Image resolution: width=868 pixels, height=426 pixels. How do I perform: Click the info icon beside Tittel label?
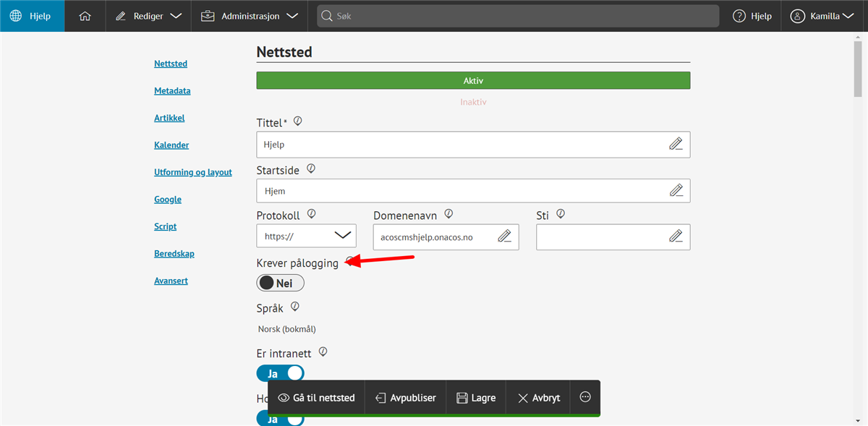click(x=297, y=122)
